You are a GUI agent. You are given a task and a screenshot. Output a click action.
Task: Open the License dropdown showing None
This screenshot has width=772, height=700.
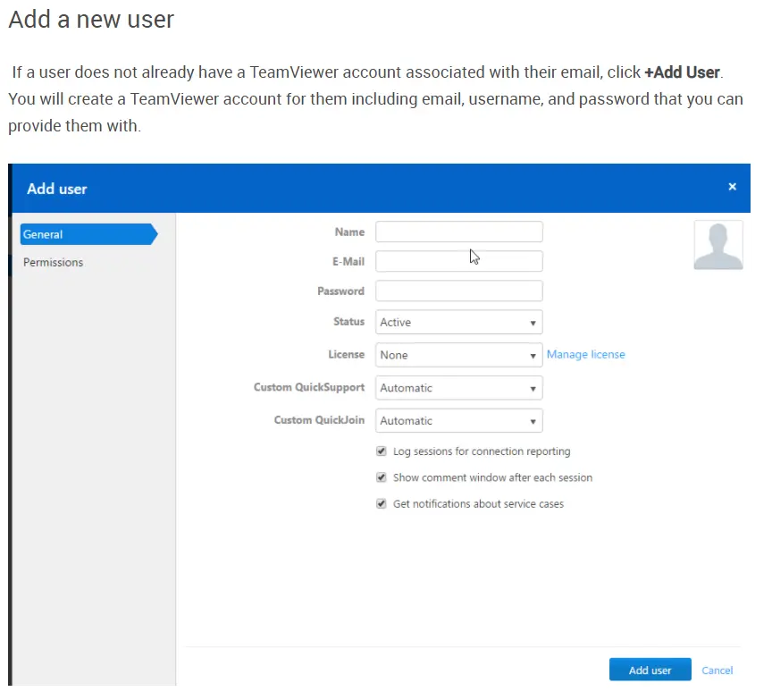tap(459, 355)
